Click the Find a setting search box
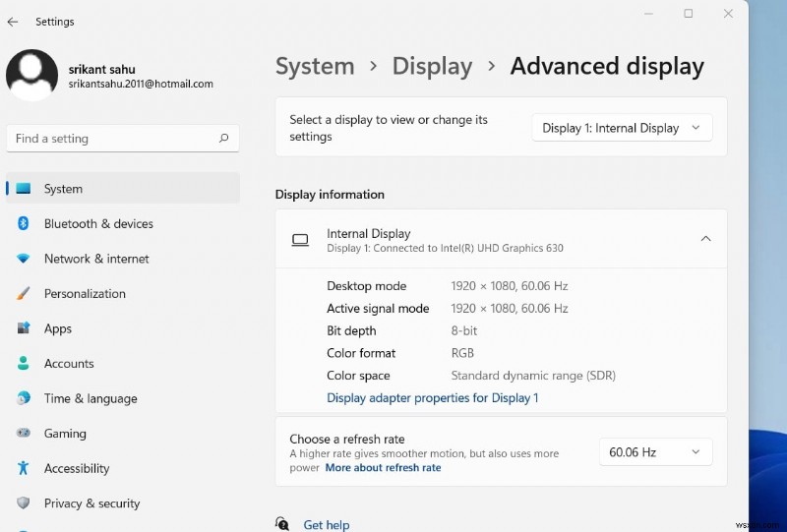 [113, 139]
